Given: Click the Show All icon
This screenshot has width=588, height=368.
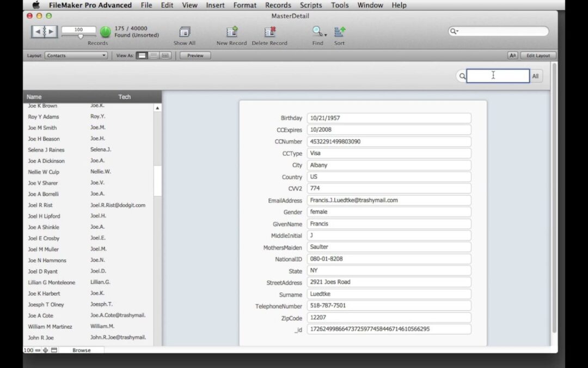Looking at the screenshot, I should (x=184, y=32).
